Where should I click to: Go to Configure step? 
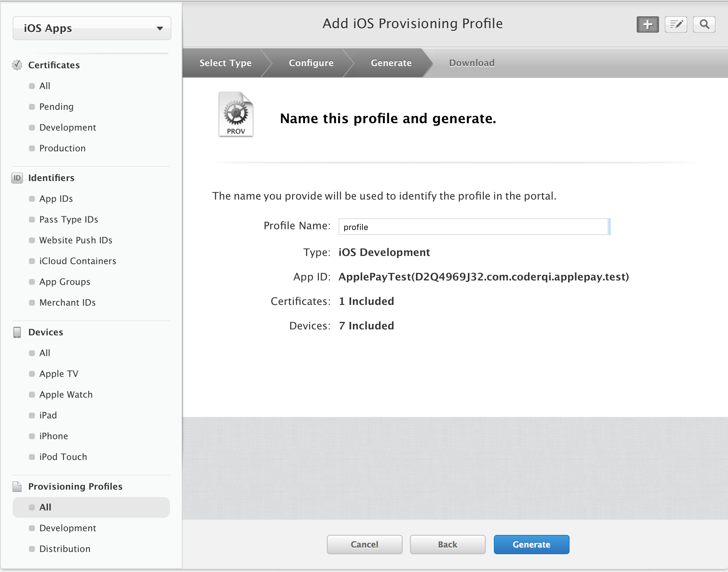[311, 63]
